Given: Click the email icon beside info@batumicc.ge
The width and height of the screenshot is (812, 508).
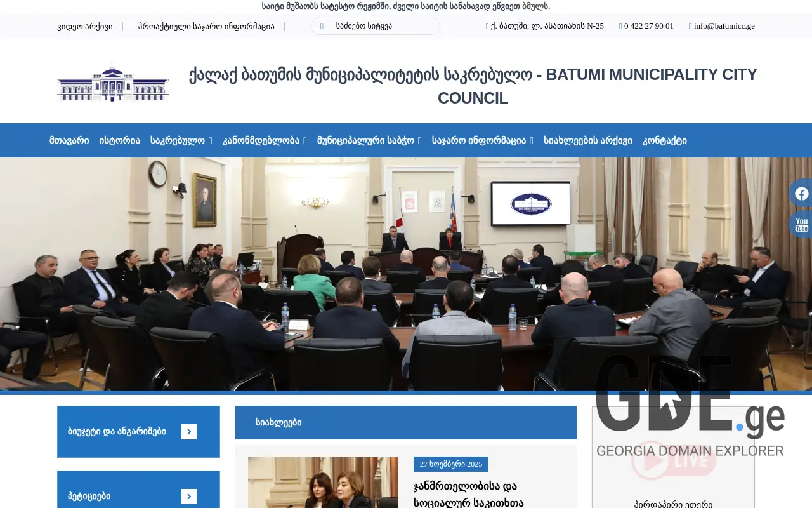Looking at the screenshot, I should (690, 26).
